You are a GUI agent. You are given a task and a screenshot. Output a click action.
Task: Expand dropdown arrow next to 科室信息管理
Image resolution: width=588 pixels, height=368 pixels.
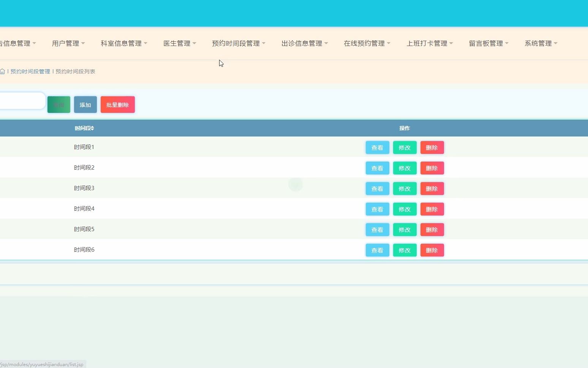(x=145, y=43)
